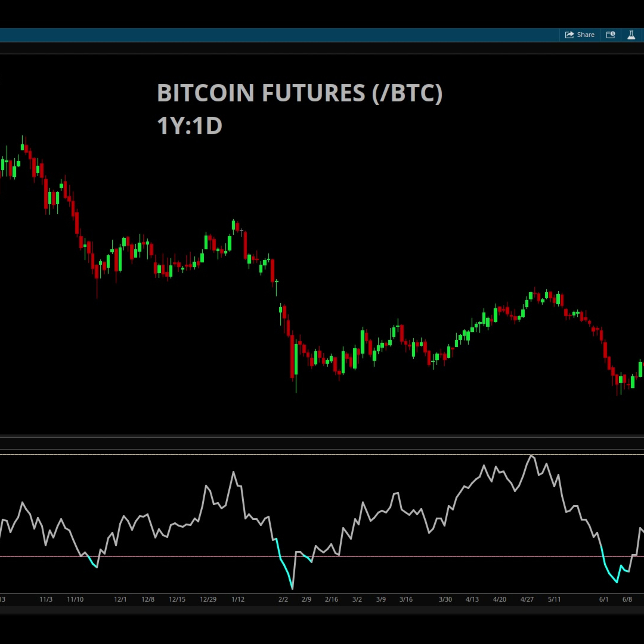The image size is (644, 644).
Task: Click the 2/9 date label
Action: (x=306, y=599)
